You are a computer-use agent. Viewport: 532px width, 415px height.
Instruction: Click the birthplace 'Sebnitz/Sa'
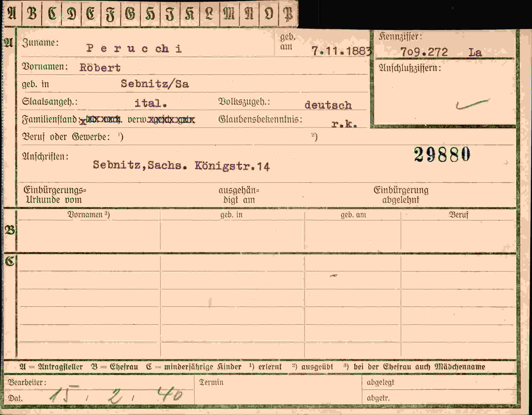pyautogui.click(x=155, y=84)
